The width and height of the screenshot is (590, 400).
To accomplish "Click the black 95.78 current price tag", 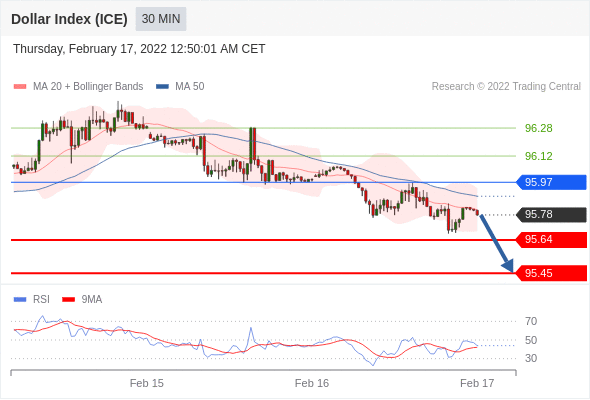I will 551,214.
